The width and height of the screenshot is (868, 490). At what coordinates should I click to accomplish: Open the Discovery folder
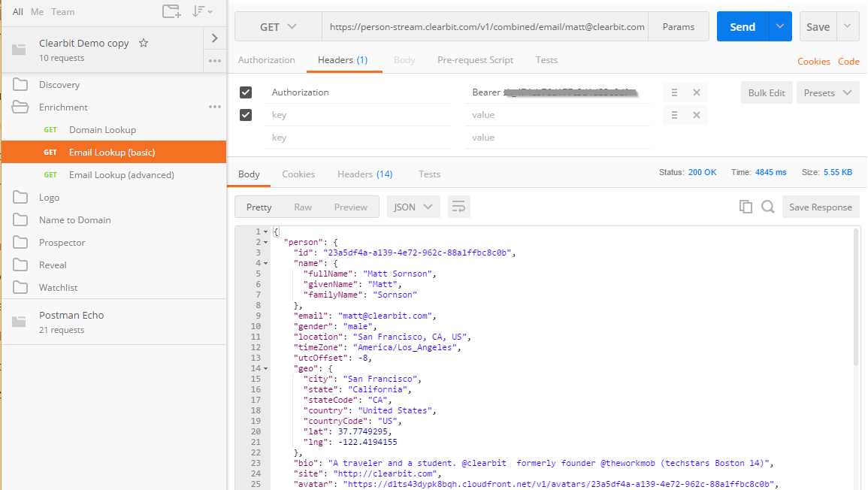click(114, 85)
